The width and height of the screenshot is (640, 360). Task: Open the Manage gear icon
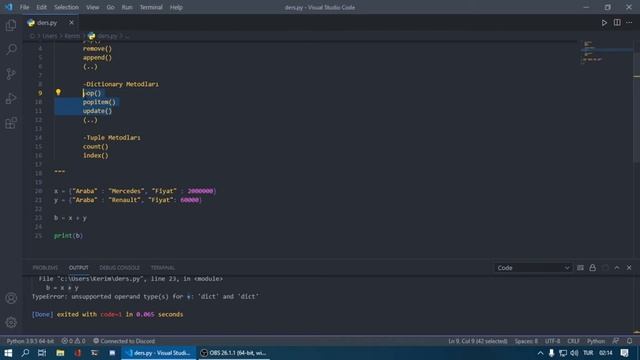point(11,322)
